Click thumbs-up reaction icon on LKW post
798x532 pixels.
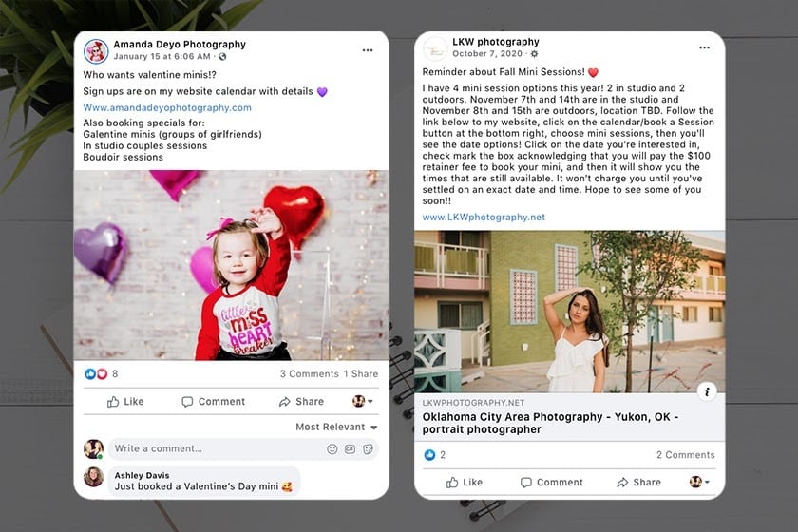pos(429,455)
